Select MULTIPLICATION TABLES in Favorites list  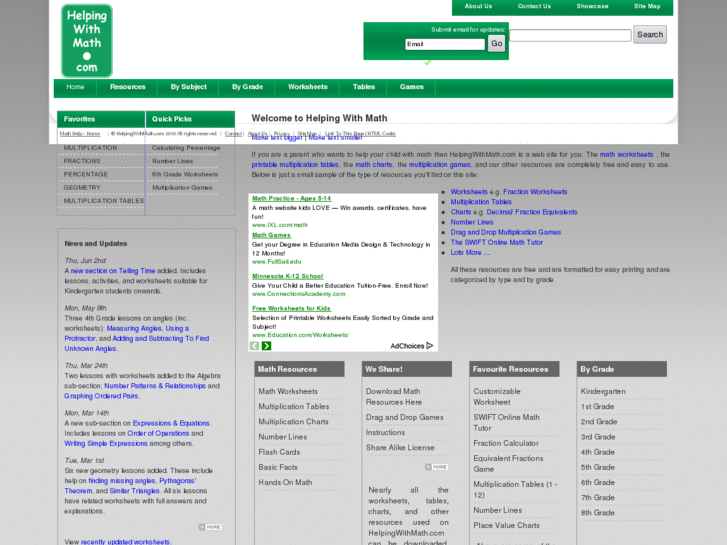pos(104,201)
